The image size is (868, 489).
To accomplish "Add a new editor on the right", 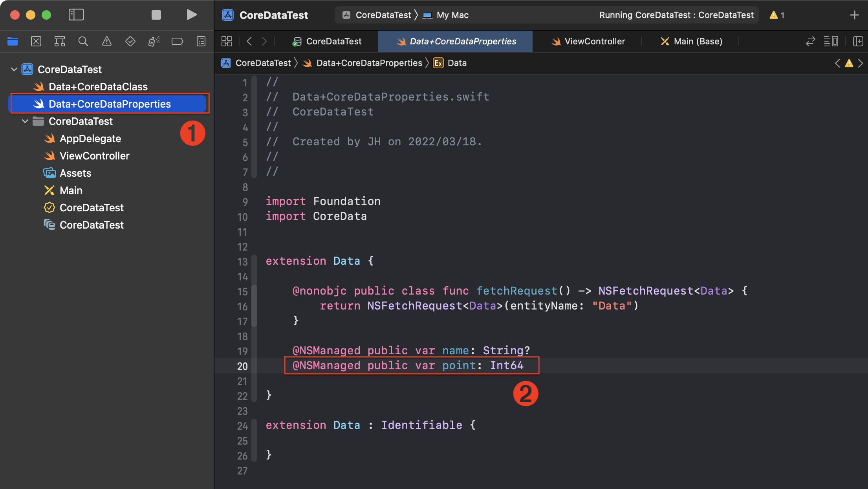I will [858, 41].
